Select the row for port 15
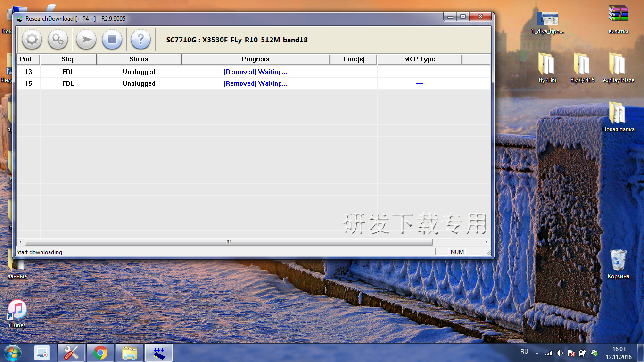 [x=253, y=83]
